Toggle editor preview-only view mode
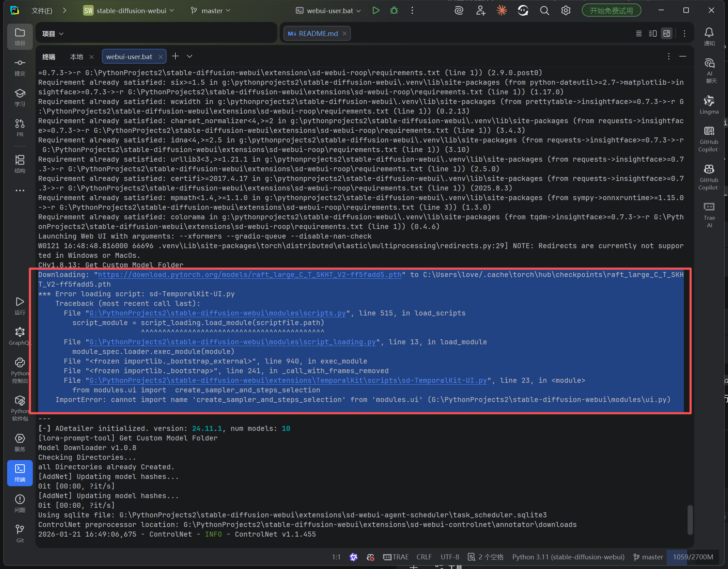 (666, 33)
